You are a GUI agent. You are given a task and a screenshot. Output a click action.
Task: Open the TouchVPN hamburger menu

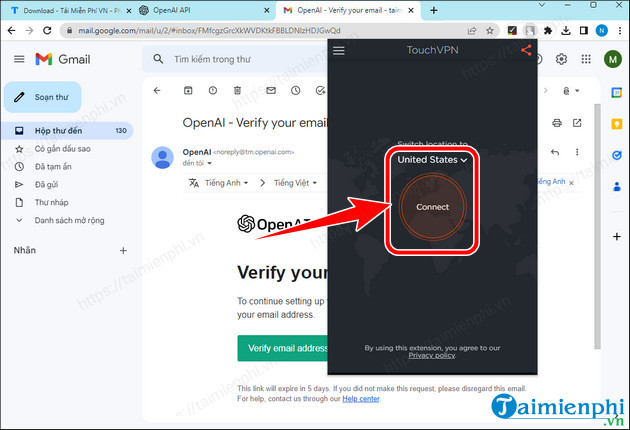tap(339, 50)
